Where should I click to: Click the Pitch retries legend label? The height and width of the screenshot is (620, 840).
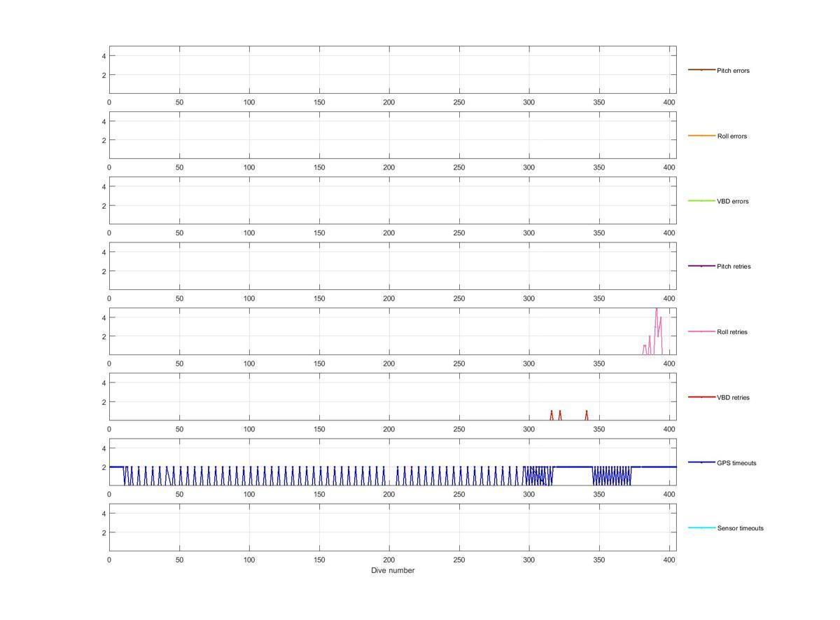734,266
